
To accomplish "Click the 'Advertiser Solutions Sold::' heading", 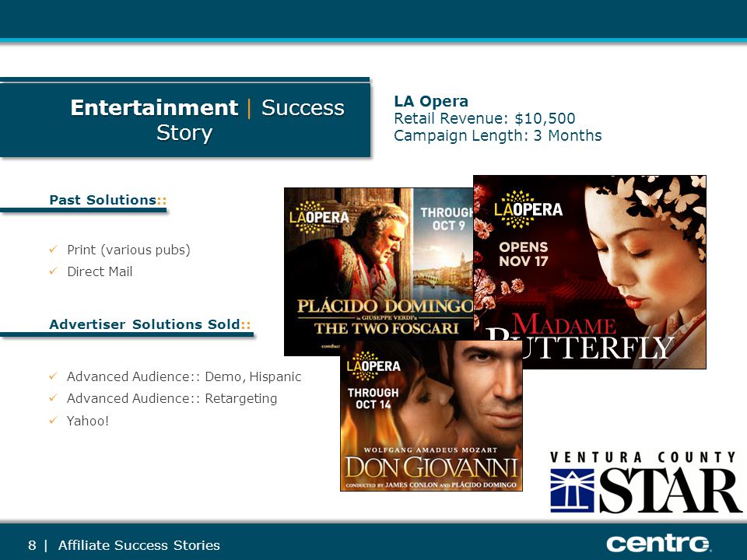I will (150, 324).
